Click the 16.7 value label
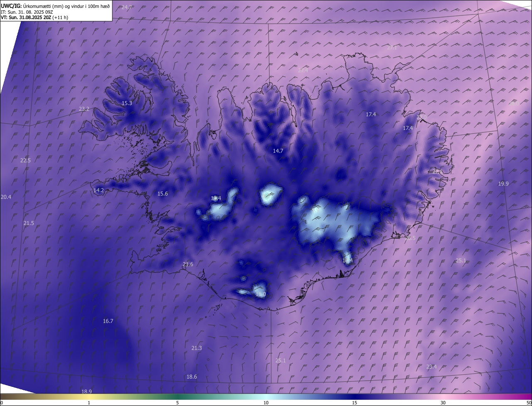The image size is (532, 406). (x=108, y=321)
